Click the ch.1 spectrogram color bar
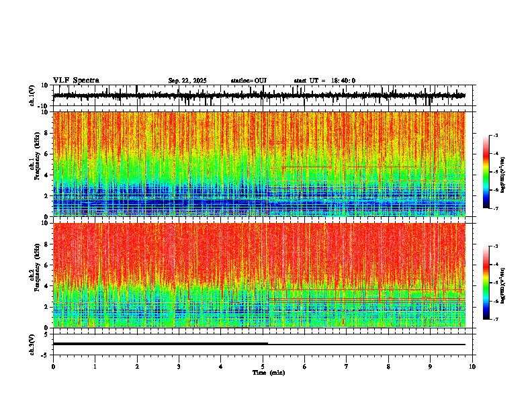Viewport: 532px width, 411px height. (x=486, y=172)
